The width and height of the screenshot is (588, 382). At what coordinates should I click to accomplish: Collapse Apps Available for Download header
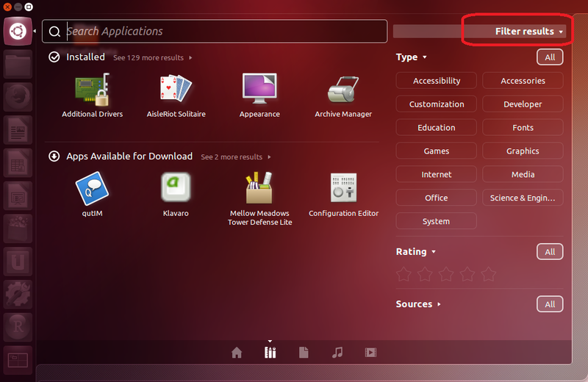(x=121, y=156)
